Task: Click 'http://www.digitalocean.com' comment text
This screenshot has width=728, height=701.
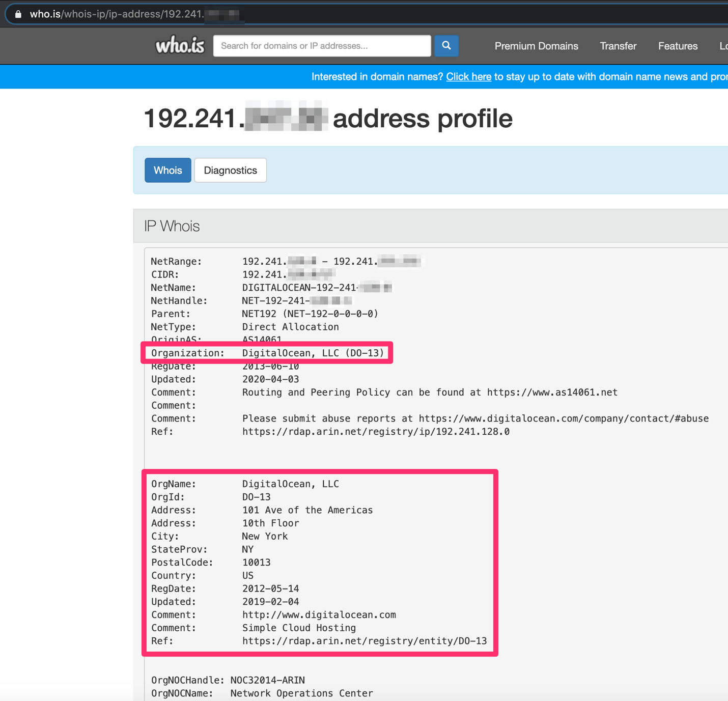Action: [319, 615]
